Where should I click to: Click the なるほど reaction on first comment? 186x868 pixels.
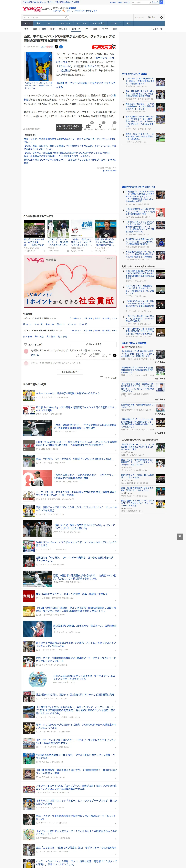coord(94,355)
